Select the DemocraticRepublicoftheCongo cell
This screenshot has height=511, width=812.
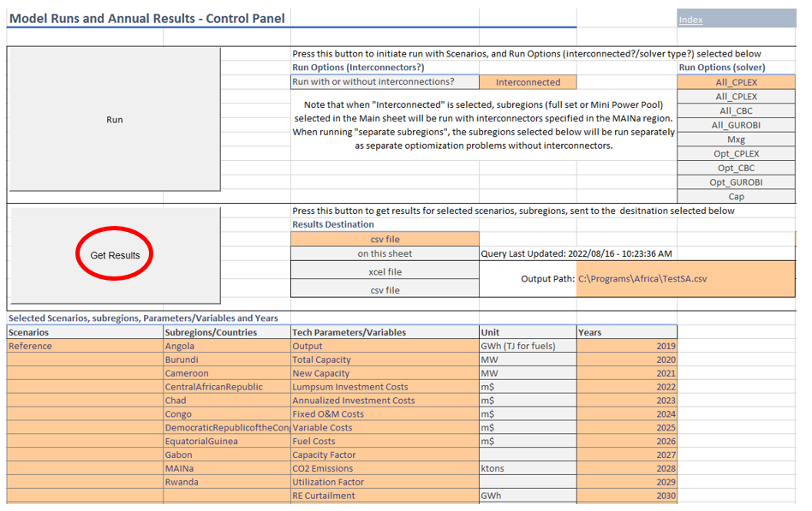coord(227,428)
